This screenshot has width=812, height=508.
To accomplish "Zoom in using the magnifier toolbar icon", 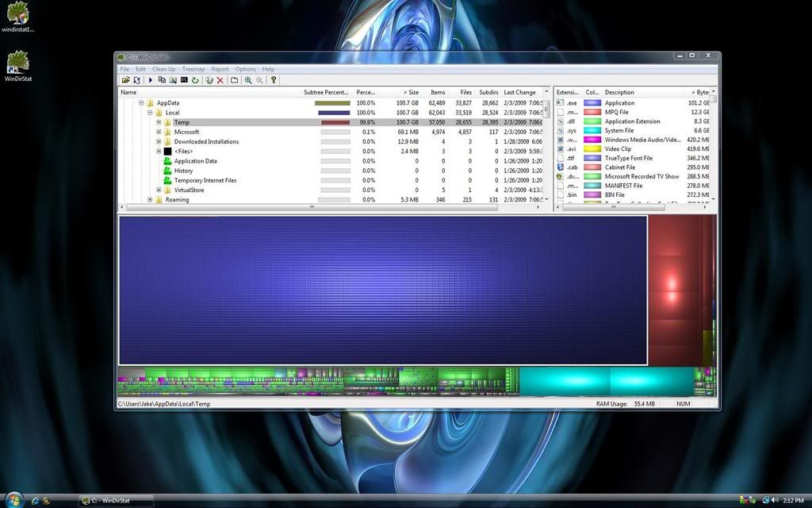I will coord(249,81).
